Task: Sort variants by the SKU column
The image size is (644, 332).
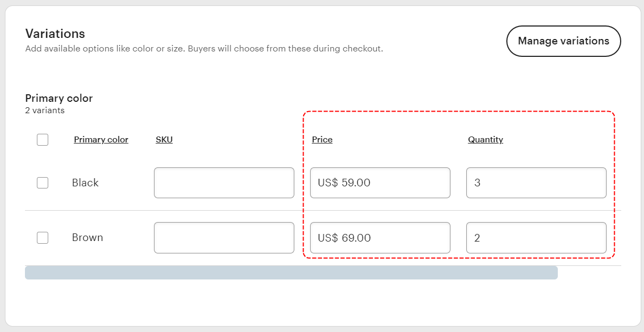Action: [x=164, y=139]
